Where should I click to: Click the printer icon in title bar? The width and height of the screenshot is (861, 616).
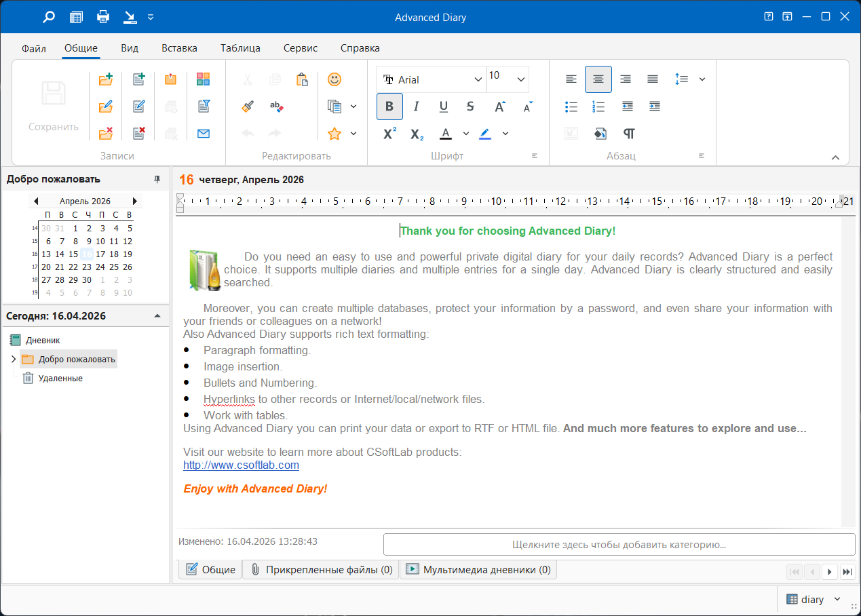(103, 17)
